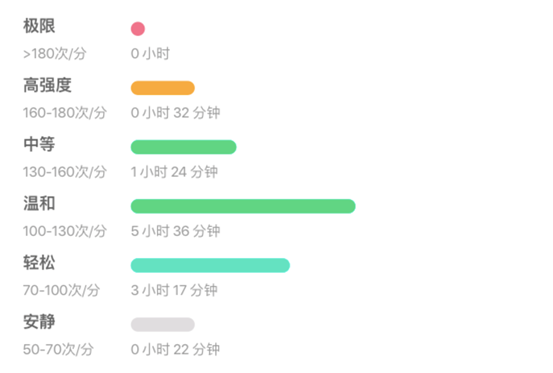Select the 1 小时 24 分钟 duration
The image size is (553, 373).
174,172
